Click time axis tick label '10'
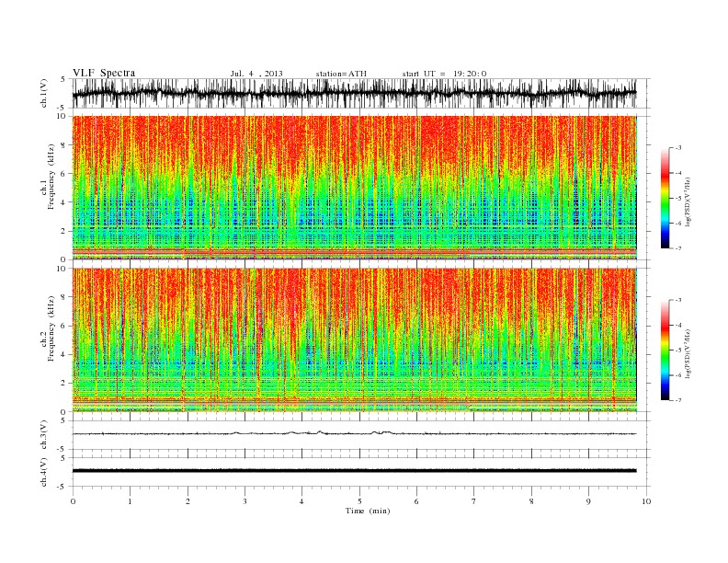 click(646, 501)
